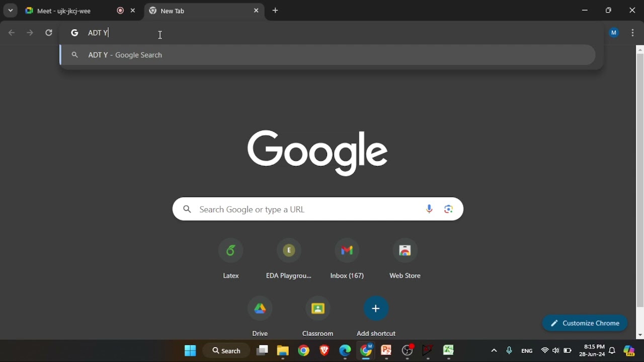Click the active Chrome profile M taskbar icon

[366, 351]
